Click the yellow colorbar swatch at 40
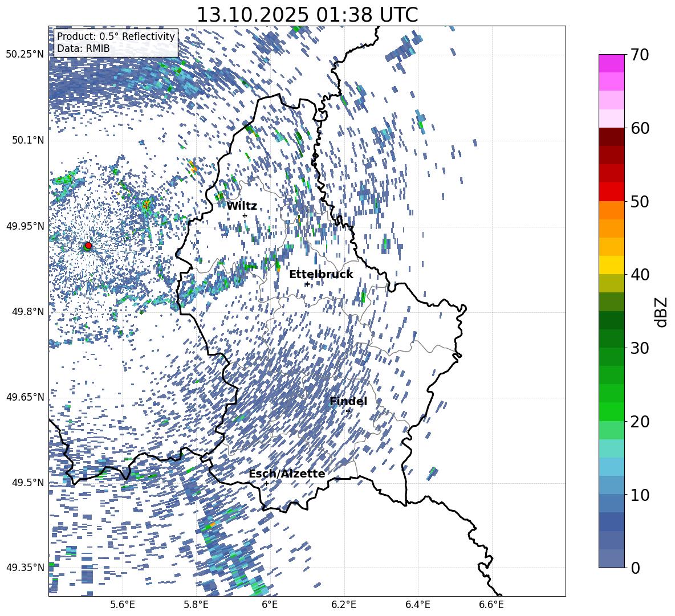The width and height of the screenshot is (675, 616). [x=611, y=265]
